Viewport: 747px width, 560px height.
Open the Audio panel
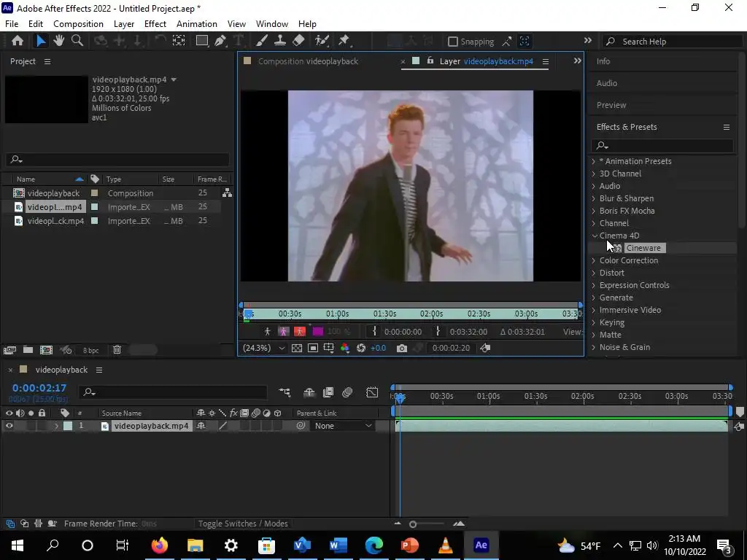[x=606, y=83]
